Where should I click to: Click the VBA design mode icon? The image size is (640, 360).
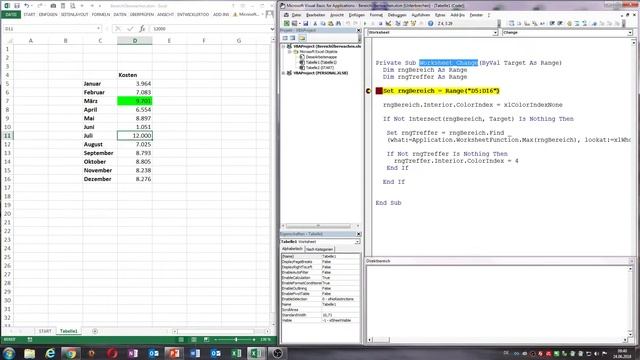(389, 23)
